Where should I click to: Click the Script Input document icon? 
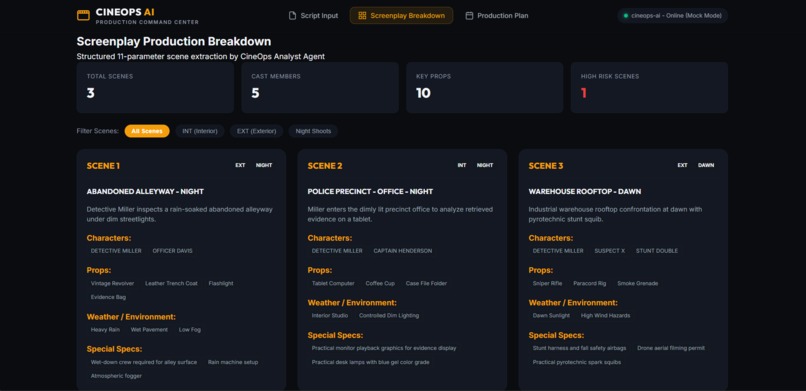tap(292, 16)
